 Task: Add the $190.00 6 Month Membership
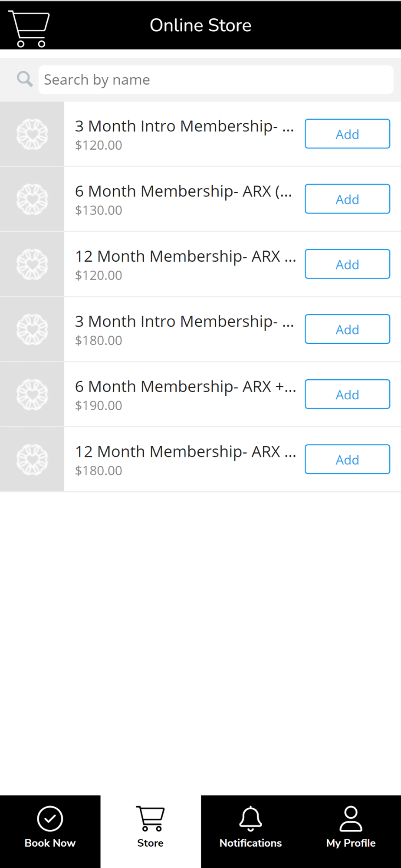tap(347, 395)
